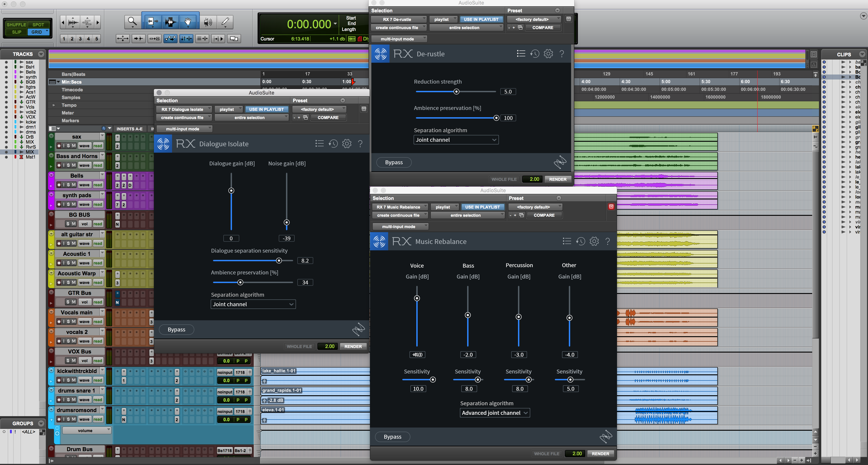Adjust De-rustle Reduction strength slider handle
Viewport: 868px width, 465px height.
(x=456, y=92)
